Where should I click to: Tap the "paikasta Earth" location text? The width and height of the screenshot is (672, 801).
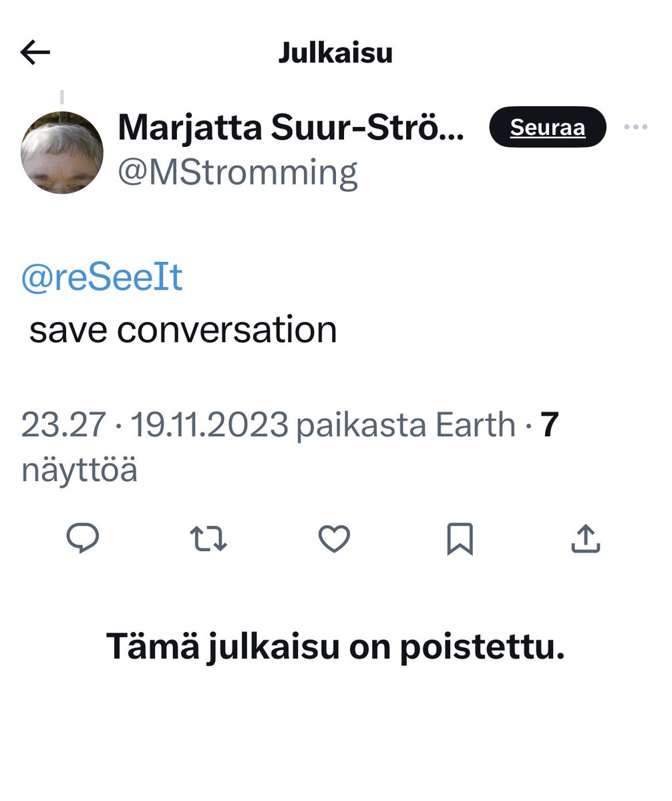point(405,425)
